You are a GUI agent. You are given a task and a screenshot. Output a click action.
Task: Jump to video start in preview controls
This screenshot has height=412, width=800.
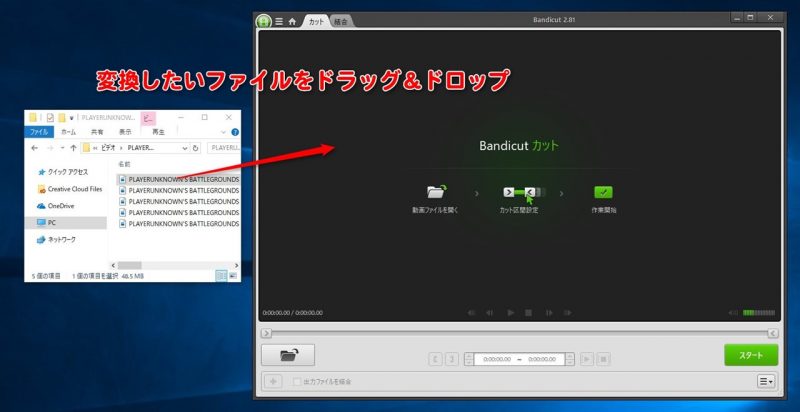(x=472, y=313)
